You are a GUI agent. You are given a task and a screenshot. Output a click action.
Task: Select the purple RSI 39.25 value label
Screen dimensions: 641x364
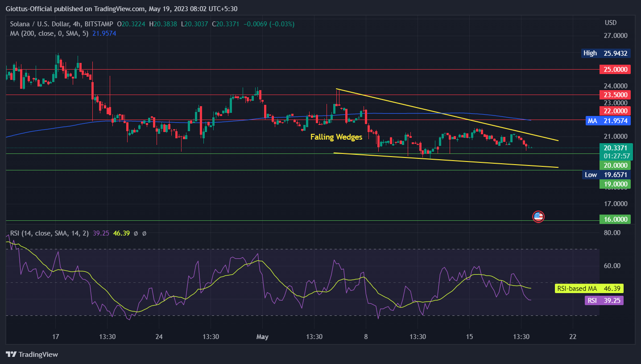(x=604, y=300)
